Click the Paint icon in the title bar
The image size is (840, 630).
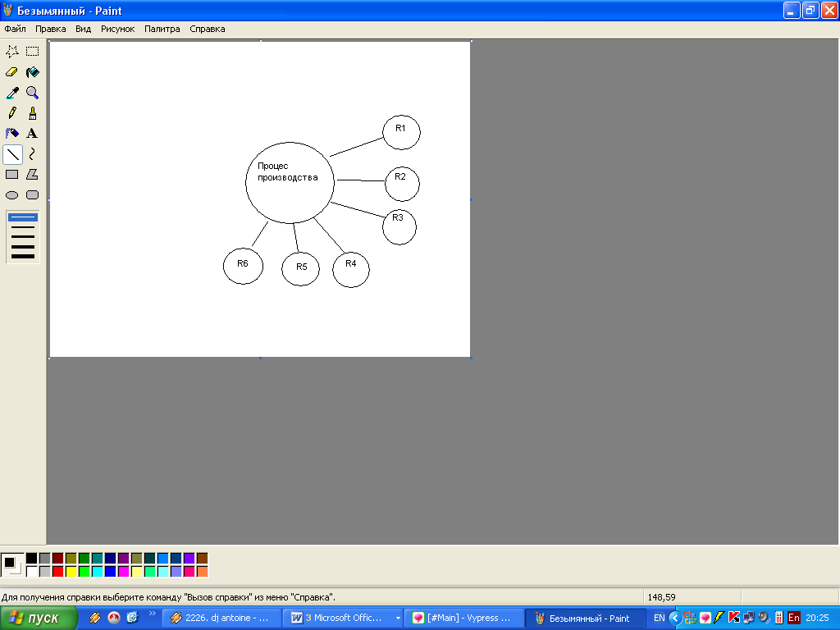7,11
